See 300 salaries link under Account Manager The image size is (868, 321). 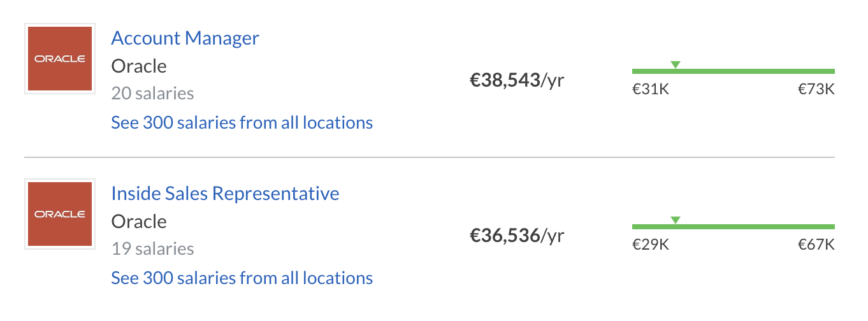[x=242, y=122]
